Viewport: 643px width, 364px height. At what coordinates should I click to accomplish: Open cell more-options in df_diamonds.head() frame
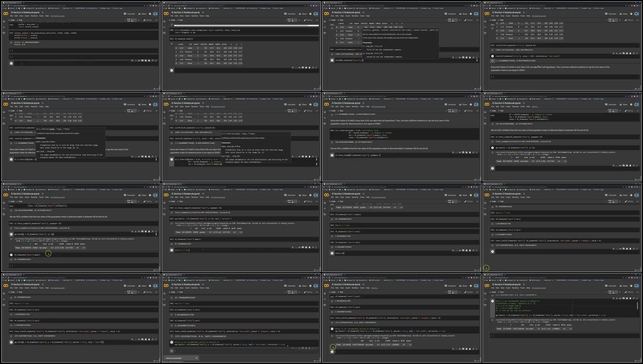[316, 67]
